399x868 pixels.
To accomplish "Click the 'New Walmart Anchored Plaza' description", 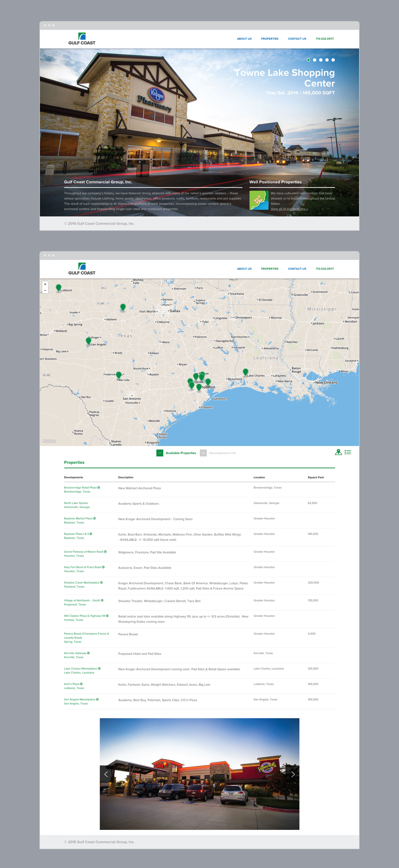I will pyautogui.click(x=139, y=488).
